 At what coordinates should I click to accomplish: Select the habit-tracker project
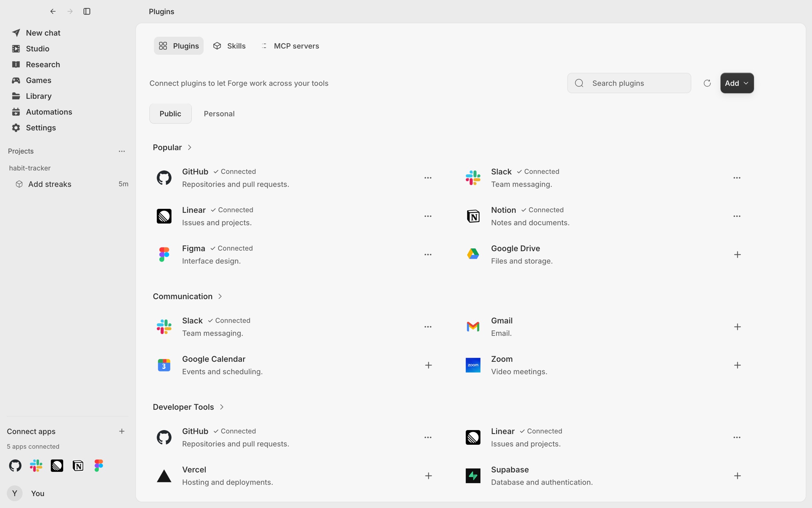30,168
